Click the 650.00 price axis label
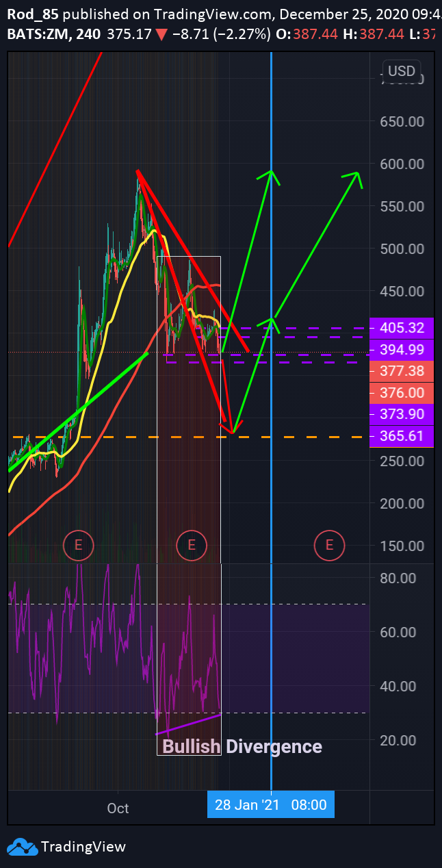Viewport: 442px width, 868px height. click(x=402, y=122)
